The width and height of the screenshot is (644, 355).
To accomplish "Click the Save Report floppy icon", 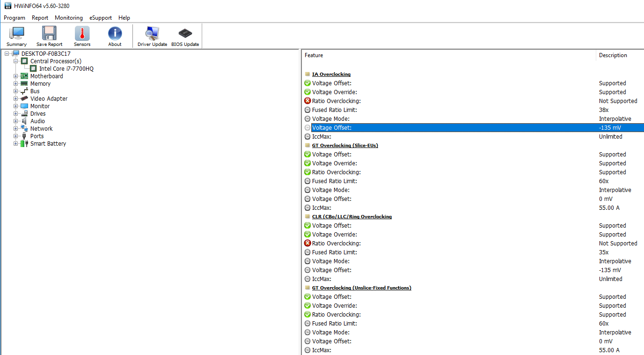I will coord(49,34).
